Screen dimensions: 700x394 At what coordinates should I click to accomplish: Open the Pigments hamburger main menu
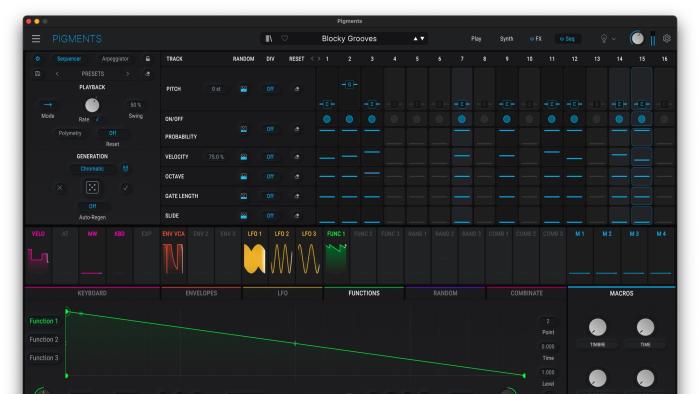36,39
